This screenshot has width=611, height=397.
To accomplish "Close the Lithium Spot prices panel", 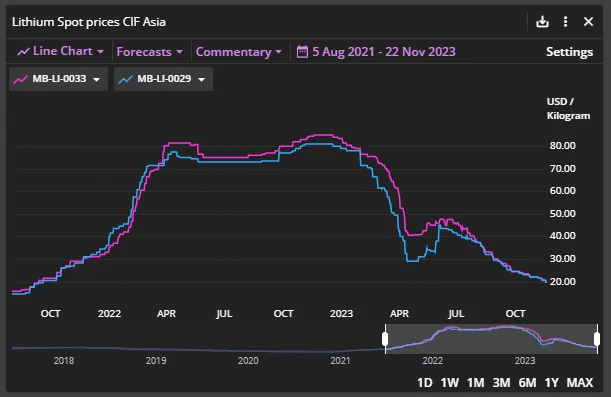I will click(588, 21).
